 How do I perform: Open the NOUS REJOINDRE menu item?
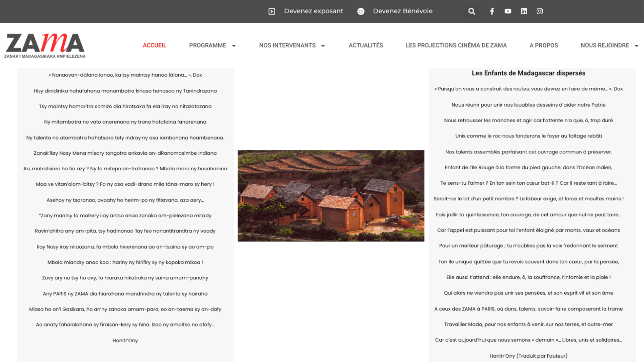605,45
